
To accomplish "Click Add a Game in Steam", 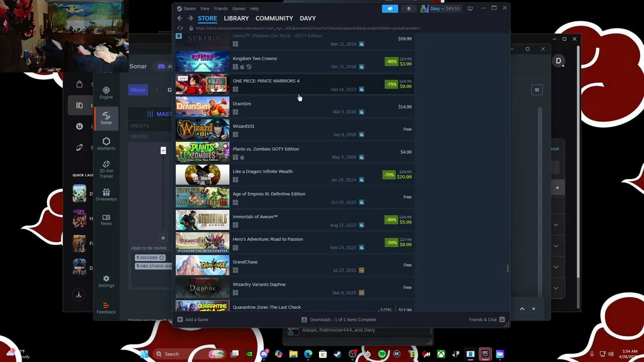I will (193, 320).
